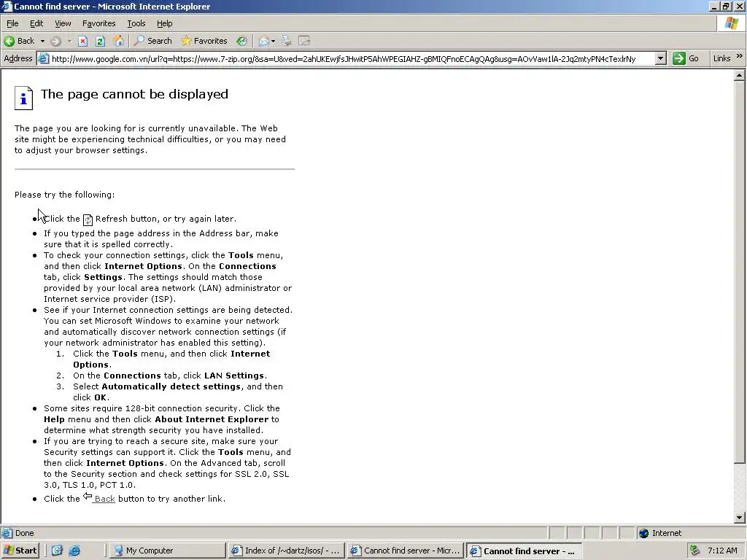Switch to My Computer taskbar window

click(168, 551)
